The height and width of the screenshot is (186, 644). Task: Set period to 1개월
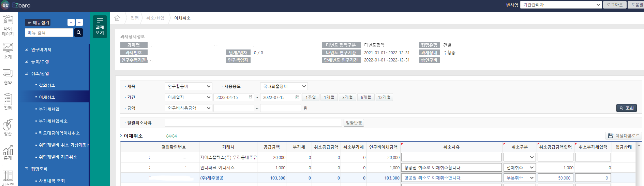coord(329,97)
